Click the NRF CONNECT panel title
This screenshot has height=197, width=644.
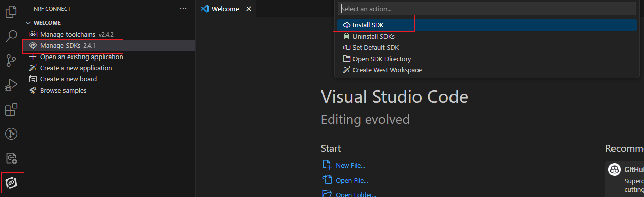click(x=52, y=9)
